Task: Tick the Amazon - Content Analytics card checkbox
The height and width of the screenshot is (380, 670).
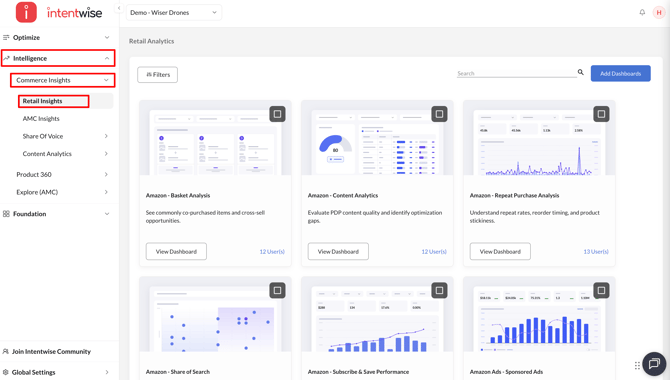Action: 439,114
